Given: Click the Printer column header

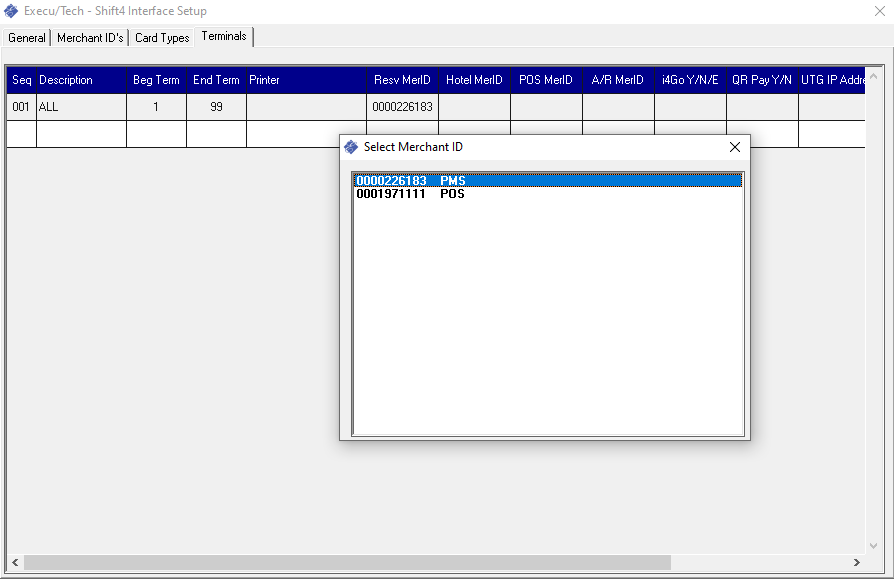Looking at the screenshot, I should click(x=306, y=80).
